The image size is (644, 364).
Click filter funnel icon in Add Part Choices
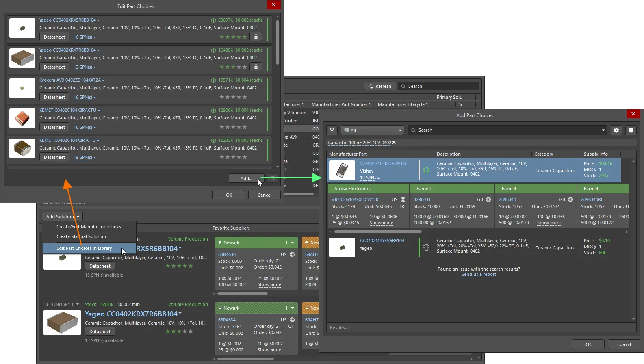pyautogui.click(x=332, y=130)
